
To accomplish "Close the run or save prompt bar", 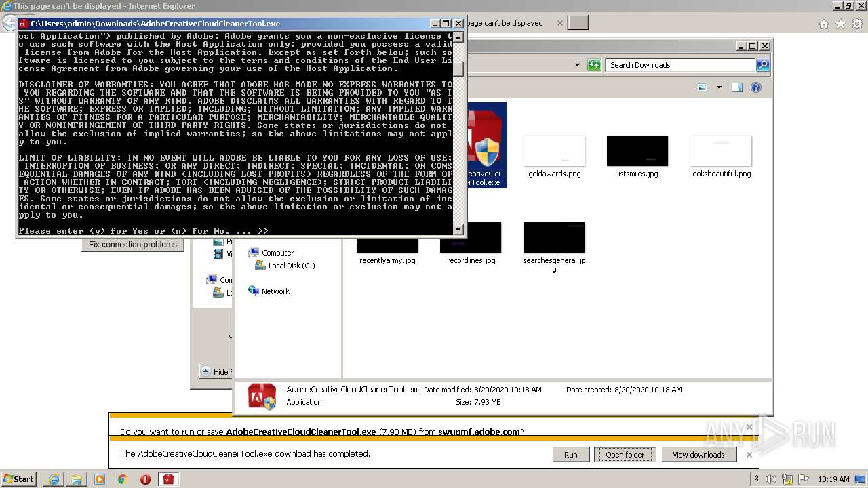I will (749, 427).
